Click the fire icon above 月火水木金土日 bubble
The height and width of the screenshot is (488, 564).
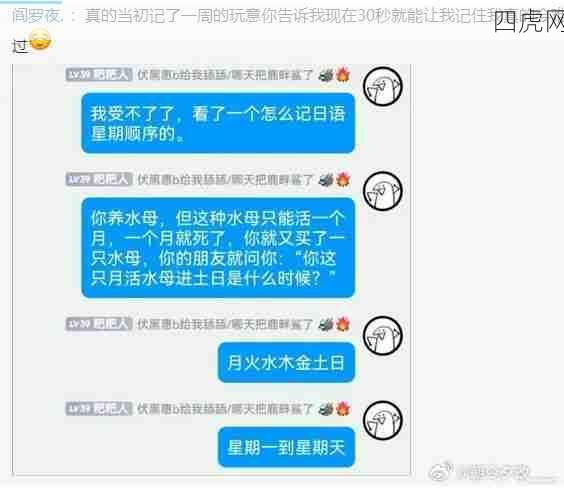click(343, 324)
